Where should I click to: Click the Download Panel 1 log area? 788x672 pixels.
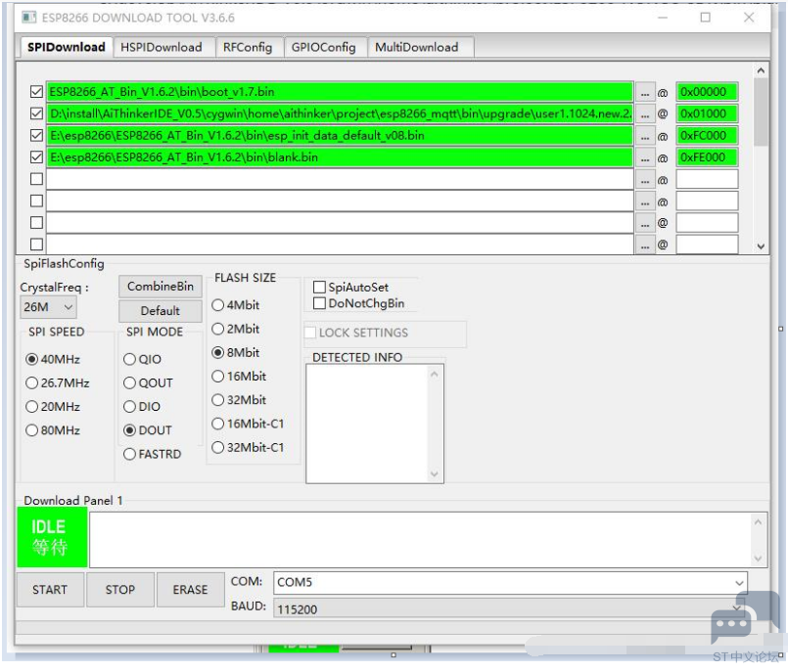pos(428,540)
